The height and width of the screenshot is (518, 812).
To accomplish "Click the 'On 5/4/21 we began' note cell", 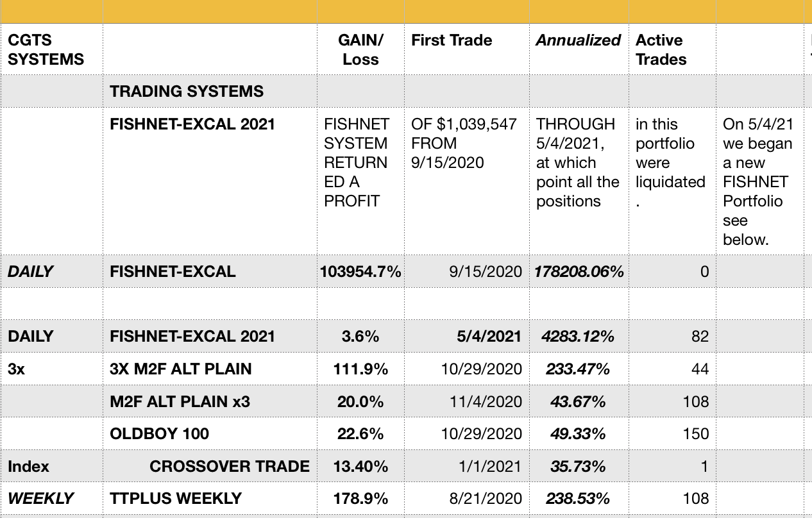I will (x=760, y=181).
